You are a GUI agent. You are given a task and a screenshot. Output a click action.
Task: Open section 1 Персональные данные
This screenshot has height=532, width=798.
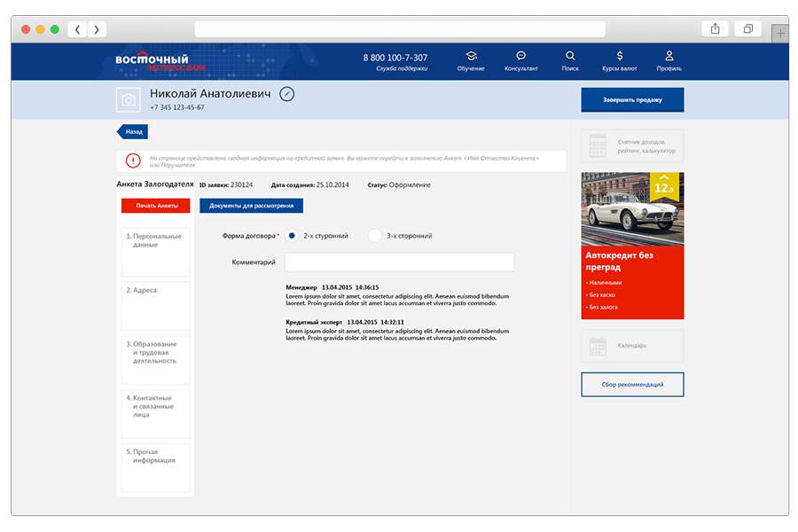(155, 251)
